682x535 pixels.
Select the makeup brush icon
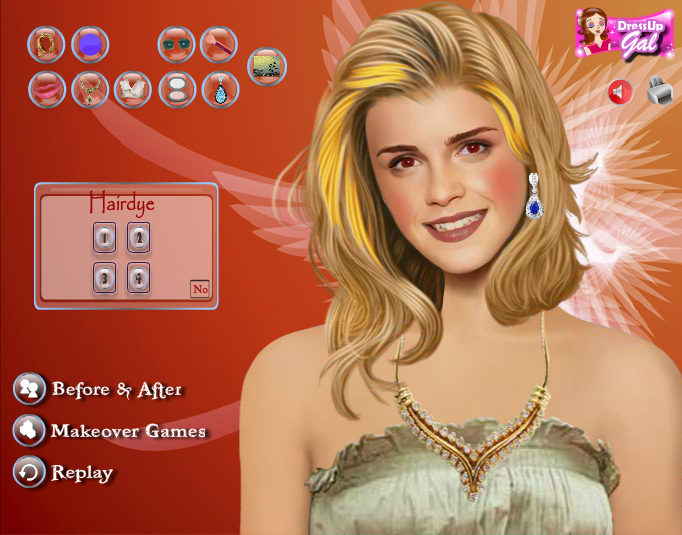(x=219, y=44)
